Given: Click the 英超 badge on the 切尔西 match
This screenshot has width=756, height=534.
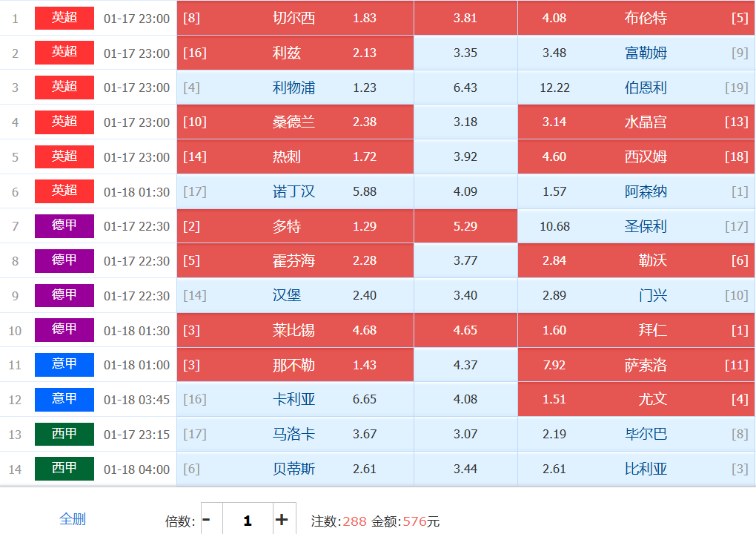Looking at the screenshot, I should coord(64,18).
